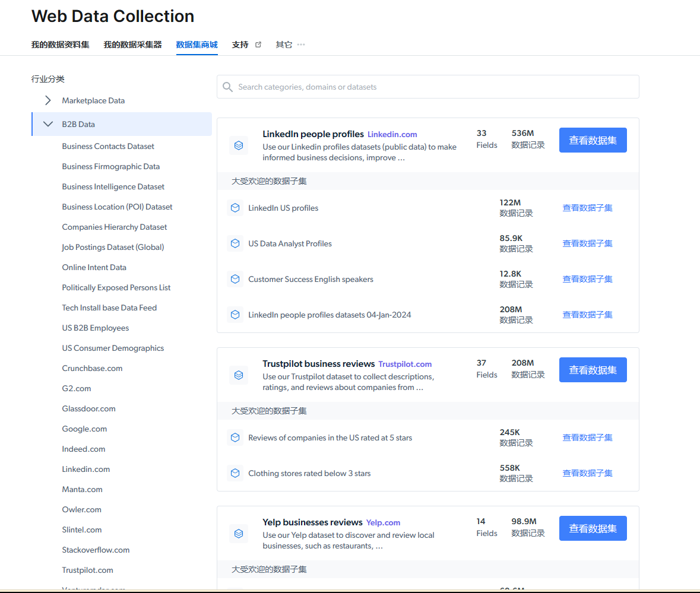
Task: Select Linkedin.com in sidebar list
Action: (85, 470)
